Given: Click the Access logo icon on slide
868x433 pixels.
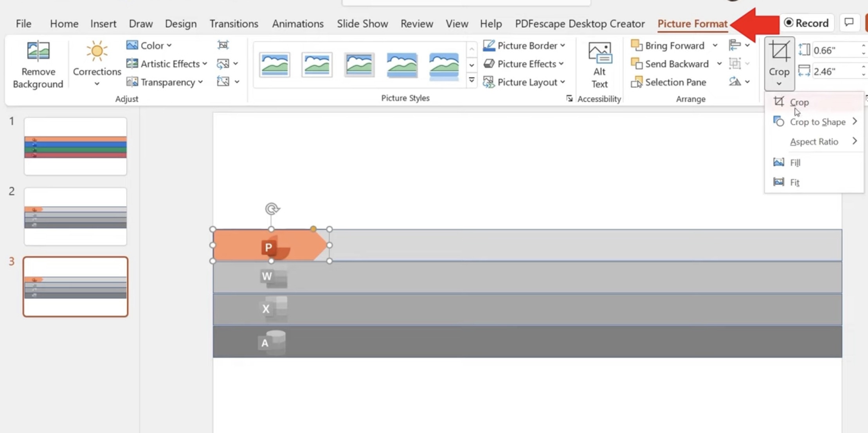Looking at the screenshot, I should pyautogui.click(x=272, y=343).
